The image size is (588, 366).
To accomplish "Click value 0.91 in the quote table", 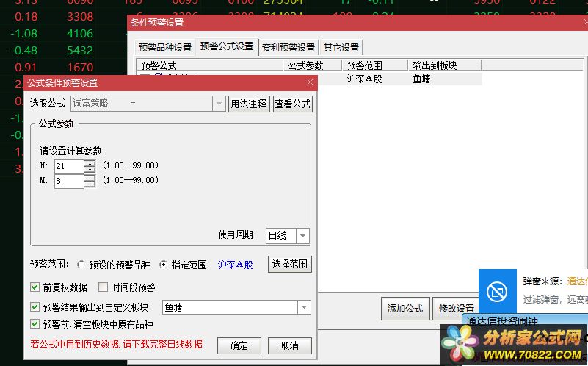I will tap(26, 67).
